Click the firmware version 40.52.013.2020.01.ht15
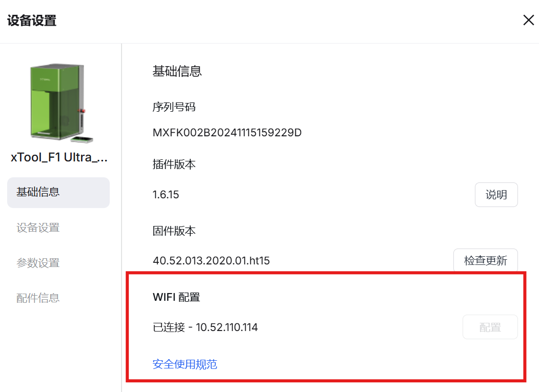The height and width of the screenshot is (392, 539). [x=211, y=261]
